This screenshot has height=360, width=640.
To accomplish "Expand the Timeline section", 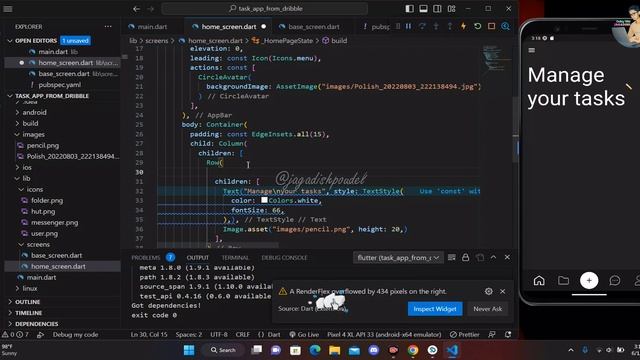I will pyautogui.click(x=29, y=313).
